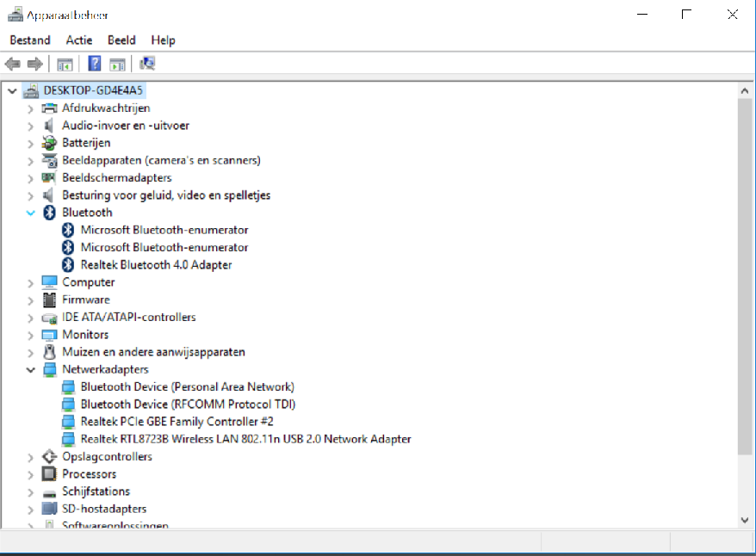The height and width of the screenshot is (556, 756).
Task: Click the Beeldschermadapters category icon
Action: pyautogui.click(x=49, y=178)
